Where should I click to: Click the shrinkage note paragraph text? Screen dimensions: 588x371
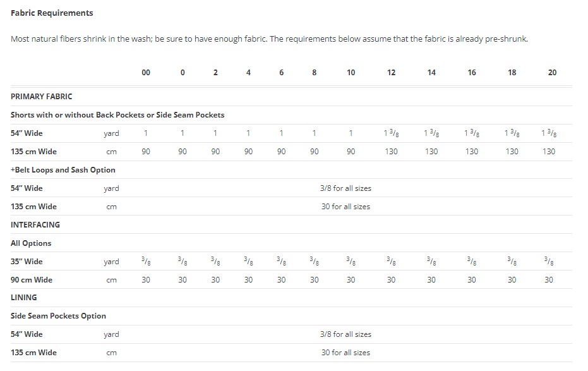click(269, 39)
